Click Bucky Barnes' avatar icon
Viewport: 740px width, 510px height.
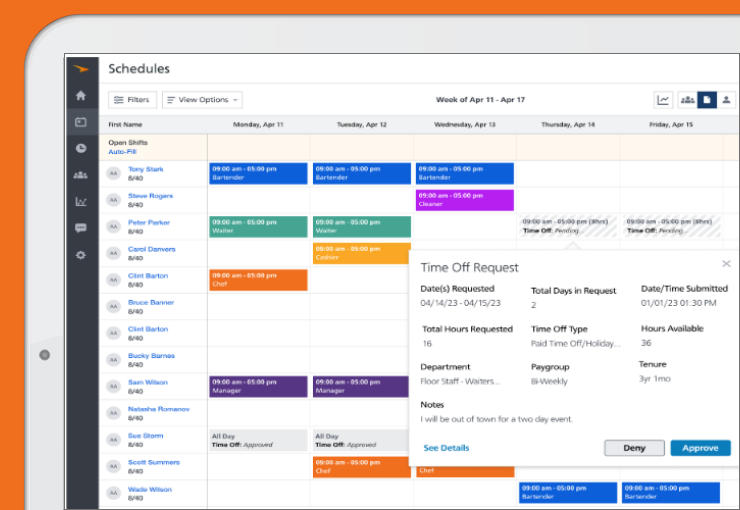click(x=113, y=360)
